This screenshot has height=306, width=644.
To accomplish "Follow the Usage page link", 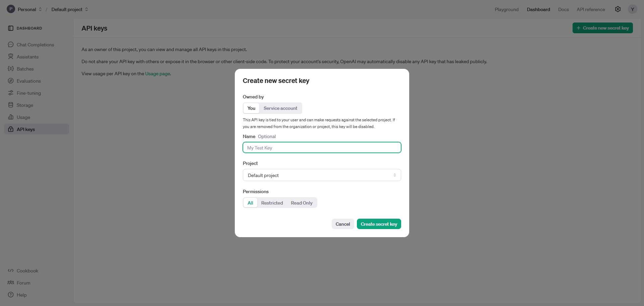I will [x=157, y=74].
